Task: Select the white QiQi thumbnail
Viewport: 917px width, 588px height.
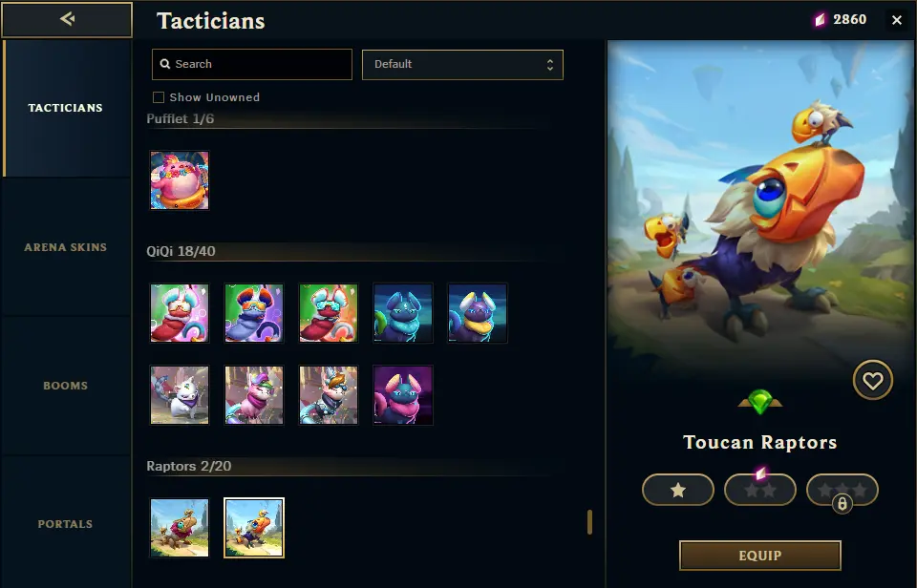Action: pos(180,395)
